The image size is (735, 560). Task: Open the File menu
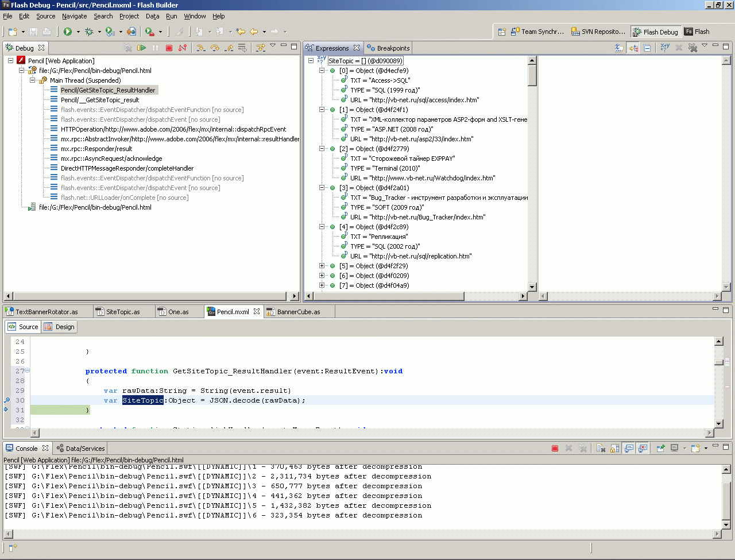7,16
